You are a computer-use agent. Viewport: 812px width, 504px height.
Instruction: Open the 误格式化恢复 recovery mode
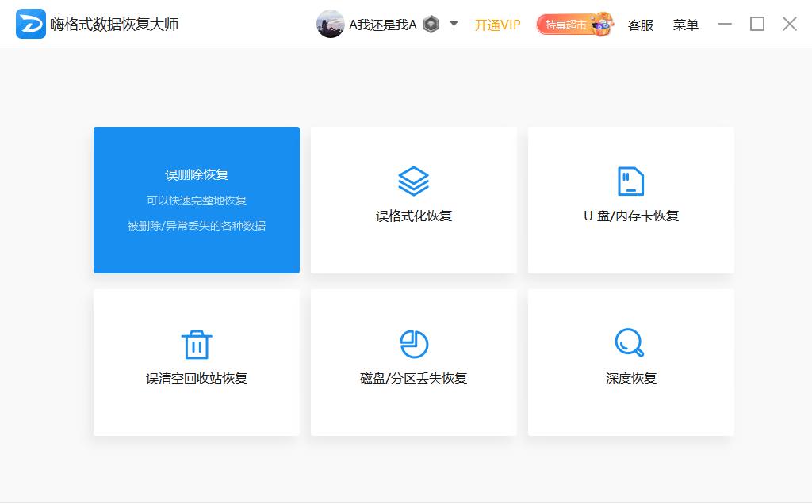click(x=413, y=200)
